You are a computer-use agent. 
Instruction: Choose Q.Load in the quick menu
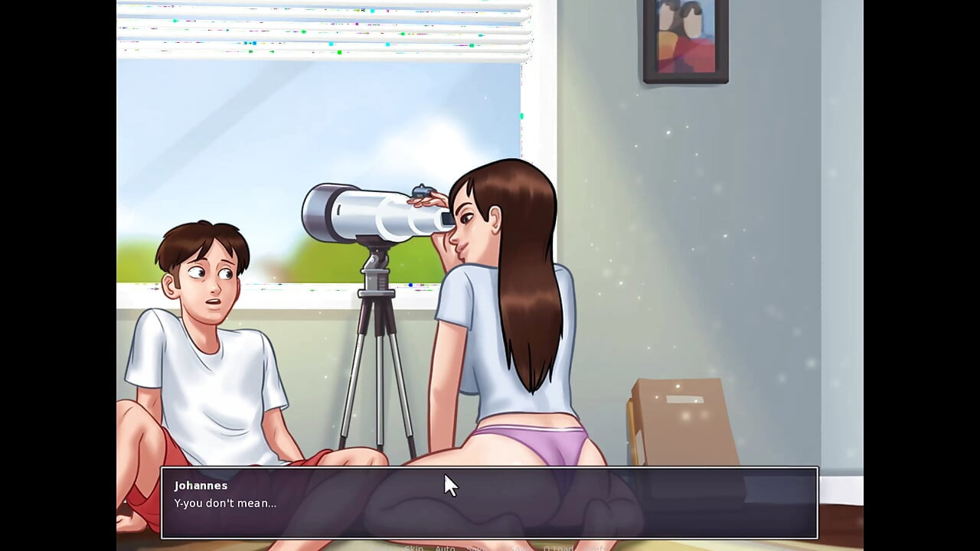(558, 548)
